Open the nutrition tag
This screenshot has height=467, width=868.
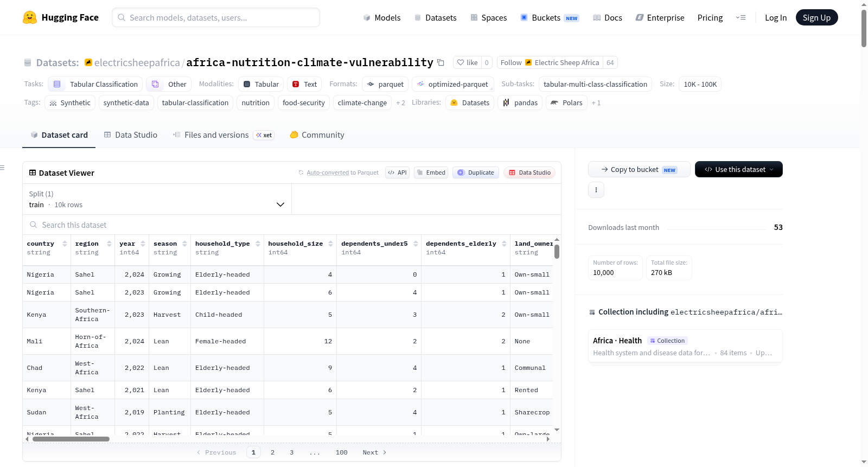[256, 103]
